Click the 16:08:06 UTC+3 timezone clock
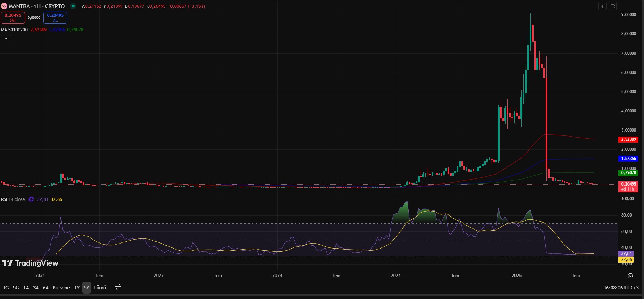This screenshot has width=644, height=299. [x=621, y=288]
